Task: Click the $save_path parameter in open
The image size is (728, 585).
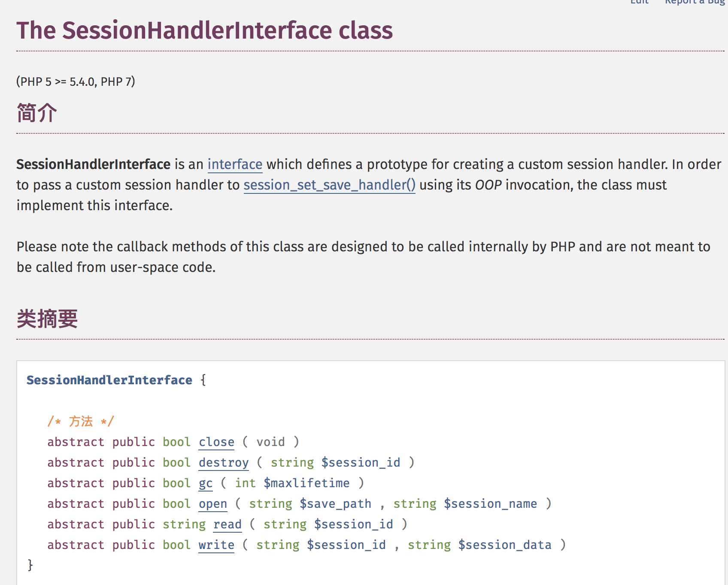Action: tap(335, 504)
